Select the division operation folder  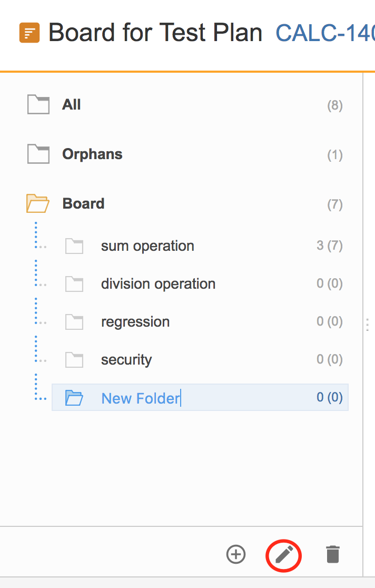coord(200,284)
